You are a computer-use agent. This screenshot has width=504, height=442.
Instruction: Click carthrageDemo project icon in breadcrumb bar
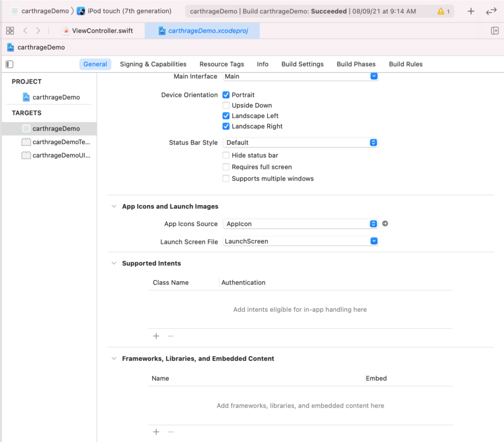pos(10,47)
